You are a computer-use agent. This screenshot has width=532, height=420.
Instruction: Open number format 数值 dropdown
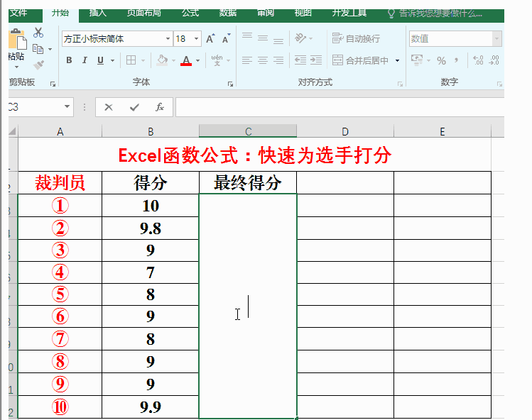496,38
